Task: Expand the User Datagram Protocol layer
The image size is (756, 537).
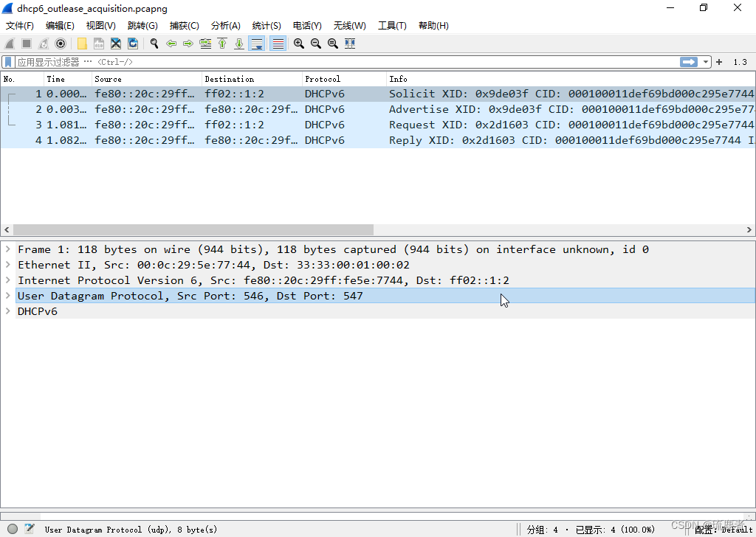Action: tap(8, 295)
